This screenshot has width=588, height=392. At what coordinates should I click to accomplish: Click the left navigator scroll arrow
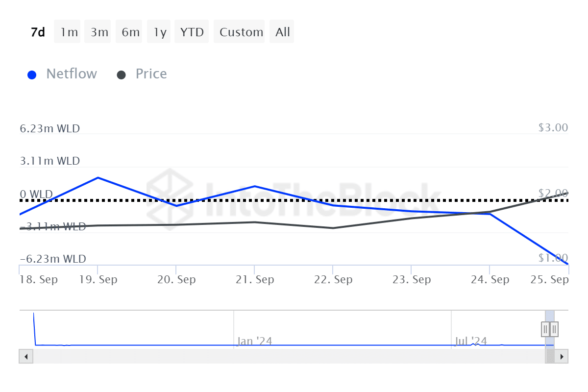click(26, 356)
